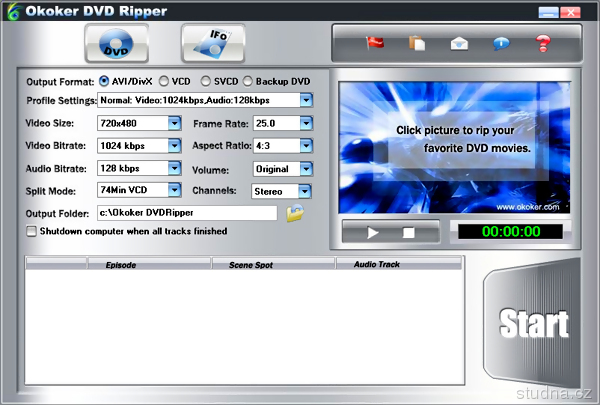Open the Video Size dropdown
600x405 pixels.
click(174, 123)
